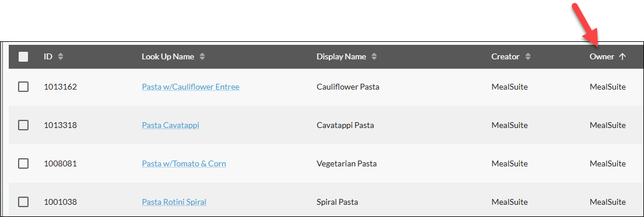Viewport: 644px width, 217px height.
Task: Click the Owner column header label
Action: [601, 57]
